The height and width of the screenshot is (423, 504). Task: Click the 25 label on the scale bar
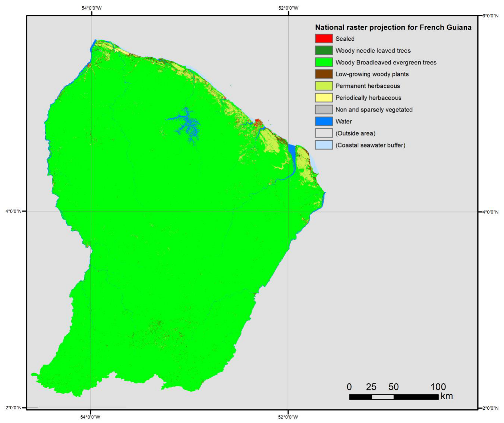(371, 387)
